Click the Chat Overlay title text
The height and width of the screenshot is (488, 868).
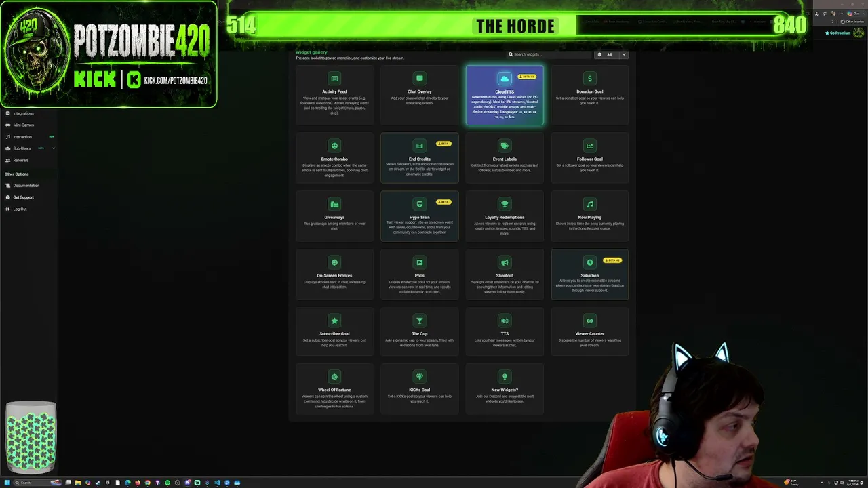pyautogui.click(x=420, y=91)
